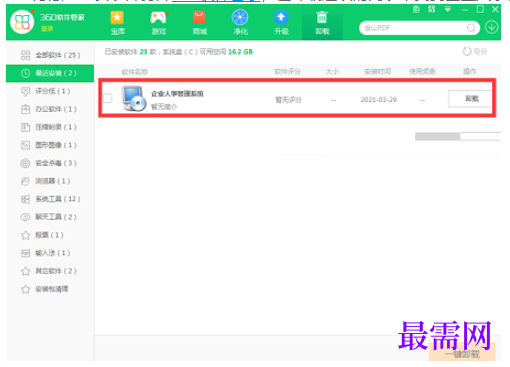The image size is (510, 367).
Task: Click the toolbox icon in title bar
Action: click(x=416, y=9)
